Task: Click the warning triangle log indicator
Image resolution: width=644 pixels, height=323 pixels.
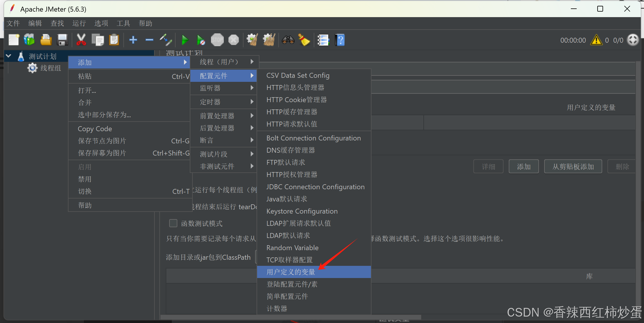Action: [x=596, y=40]
